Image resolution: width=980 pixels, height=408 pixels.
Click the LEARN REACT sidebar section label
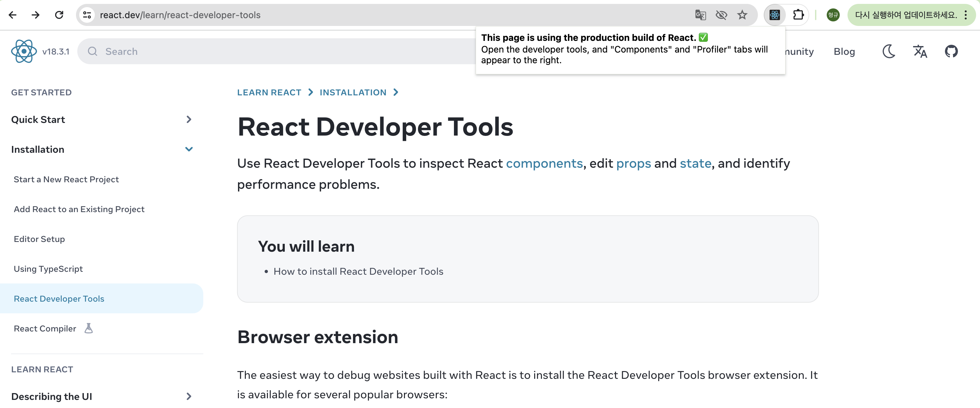[x=42, y=369]
